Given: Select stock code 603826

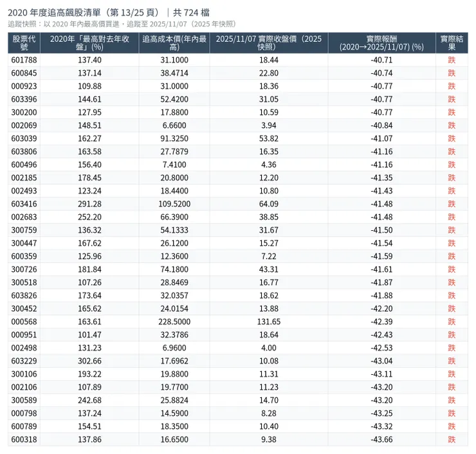Looking at the screenshot, I should tap(24, 295).
